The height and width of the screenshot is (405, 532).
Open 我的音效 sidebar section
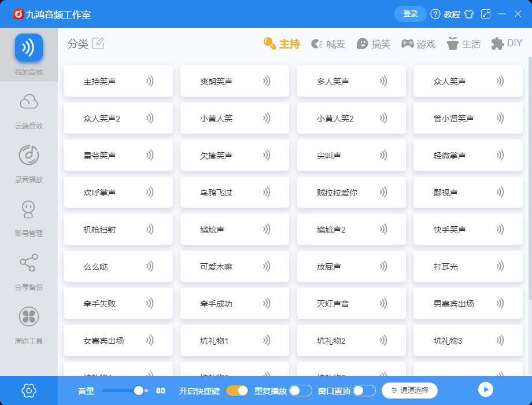pyautogui.click(x=29, y=54)
